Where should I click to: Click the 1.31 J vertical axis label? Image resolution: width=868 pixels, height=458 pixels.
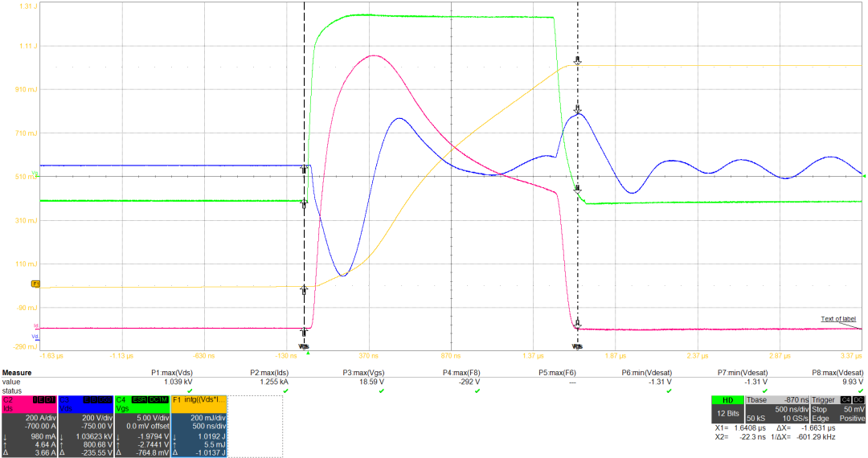pos(27,6)
